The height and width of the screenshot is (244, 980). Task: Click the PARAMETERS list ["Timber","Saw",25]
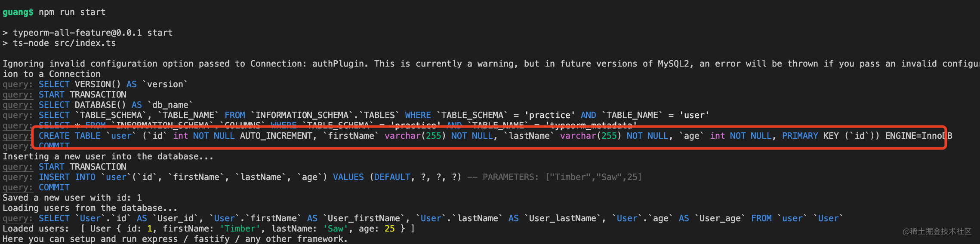[594, 177]
